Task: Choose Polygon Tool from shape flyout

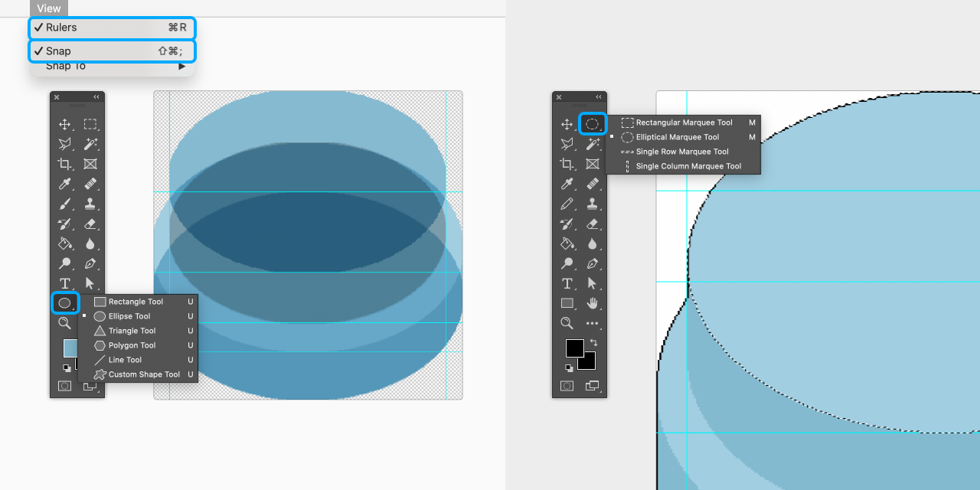Action: point(138,345)
